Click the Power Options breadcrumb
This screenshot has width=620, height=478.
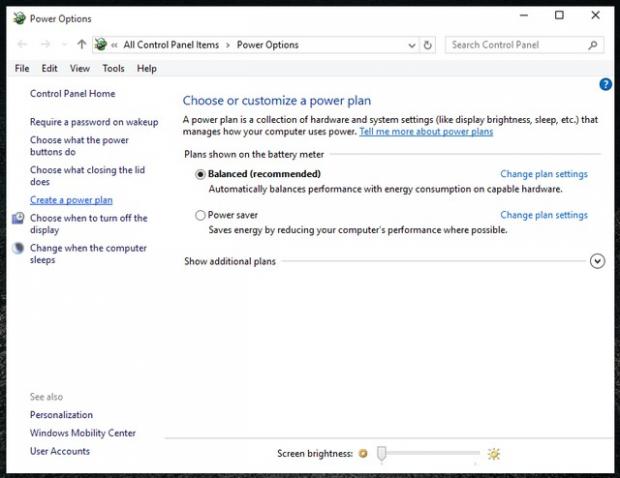tap(268, 45)
